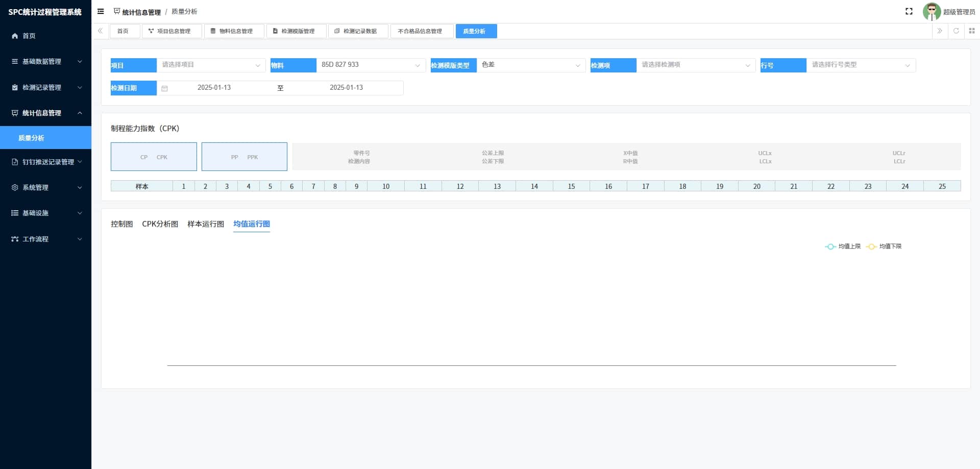The image size is (980, 469).
Task: Collapse the sidebar with the hamburger icon
Action: (101, 11)
